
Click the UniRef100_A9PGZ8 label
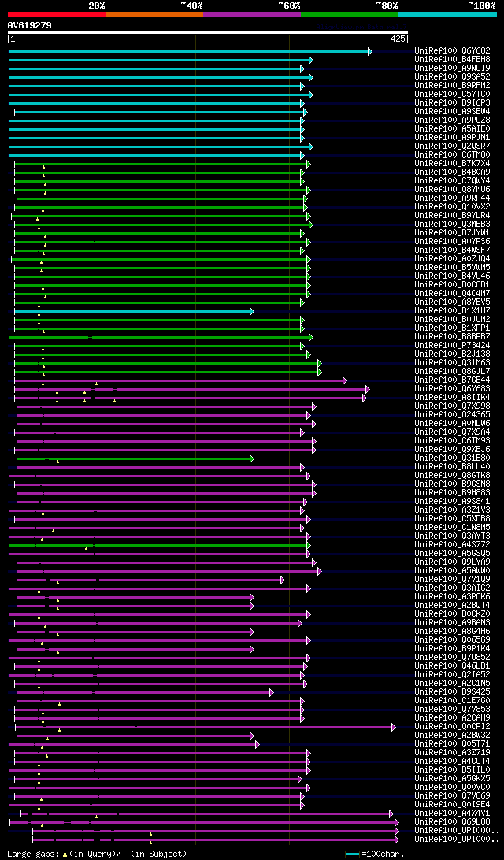click(x=453, y=120)
